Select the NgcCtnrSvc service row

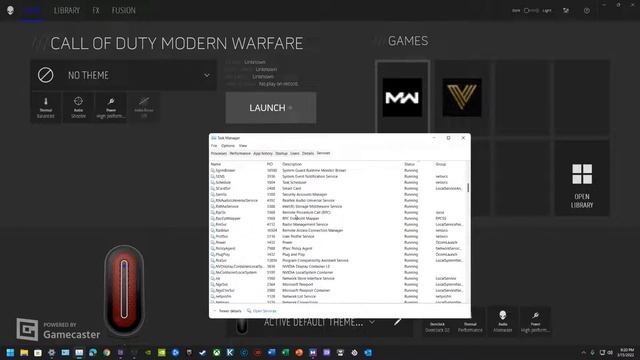point(338,290)
